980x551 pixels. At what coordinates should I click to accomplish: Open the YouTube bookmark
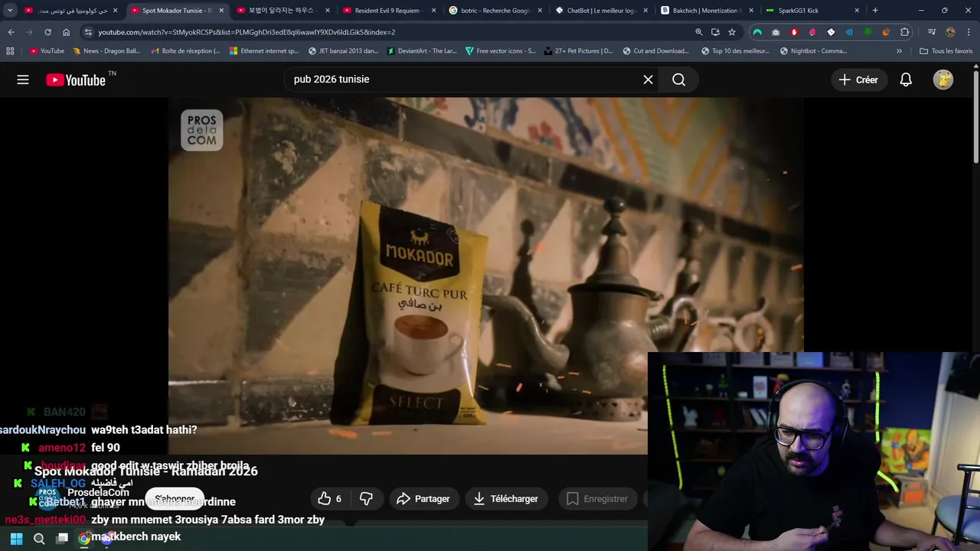click(47, 51)
